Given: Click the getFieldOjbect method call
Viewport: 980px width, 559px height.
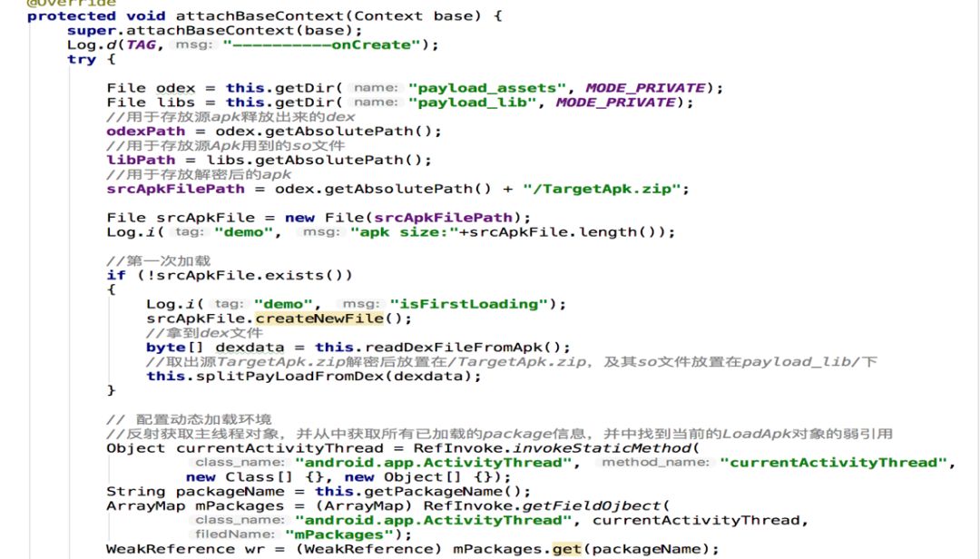Looking at the screenshot, I should pyautogui.click(x=592, y=505).
